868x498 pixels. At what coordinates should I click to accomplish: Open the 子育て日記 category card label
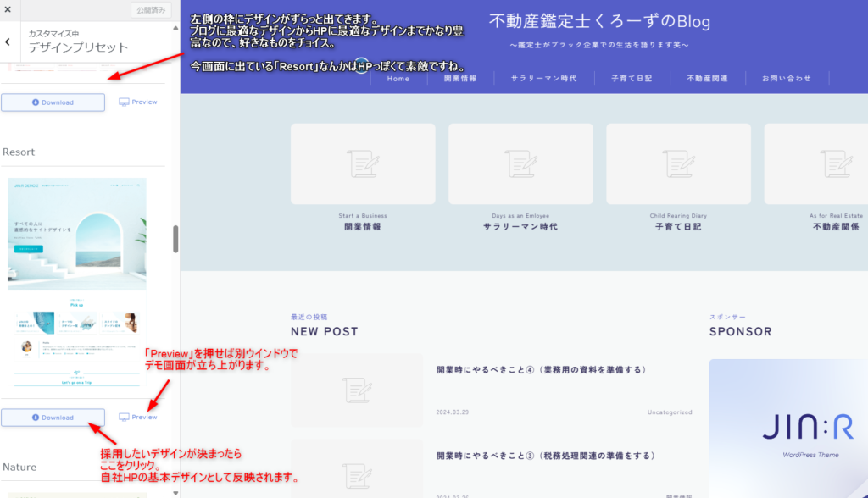tap(678, 227)
